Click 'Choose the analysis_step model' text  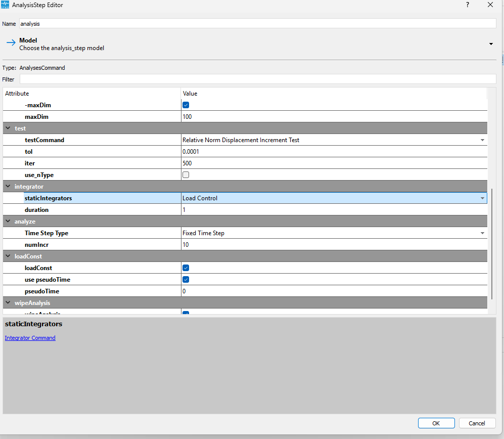click(62, 48)
